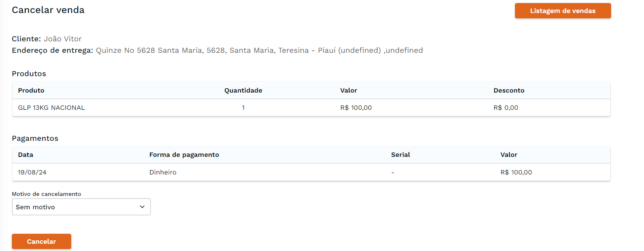
Task: Click the Serial column header
Action: [x=400, y=155]
